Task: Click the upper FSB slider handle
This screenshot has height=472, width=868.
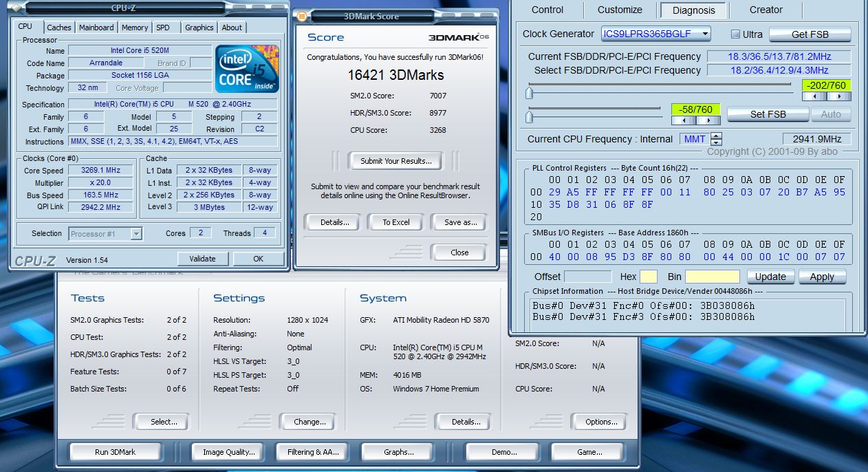Action: (530, 93)
